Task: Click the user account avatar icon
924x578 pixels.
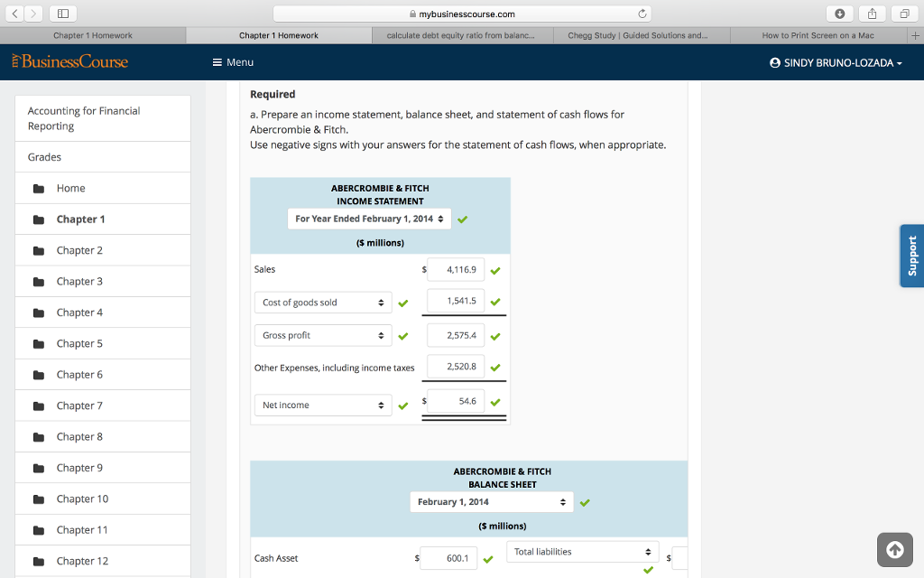Action: (x=775, y=62)
